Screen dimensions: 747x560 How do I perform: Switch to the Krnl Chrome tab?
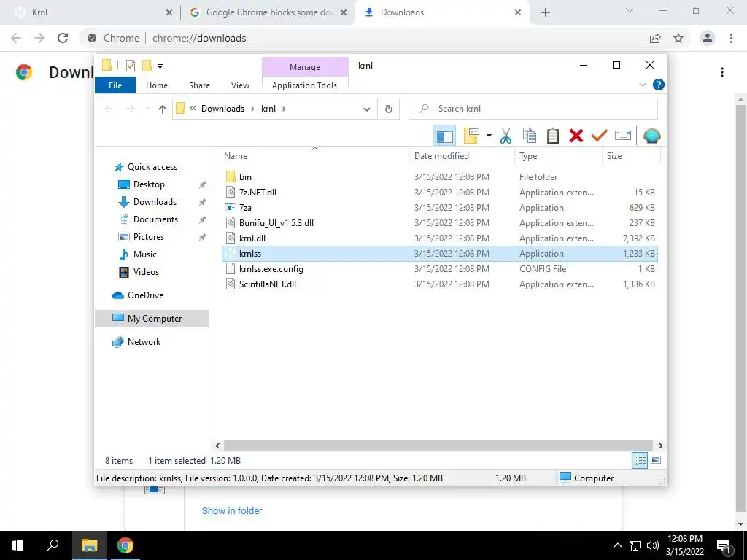tap(90, 12)
